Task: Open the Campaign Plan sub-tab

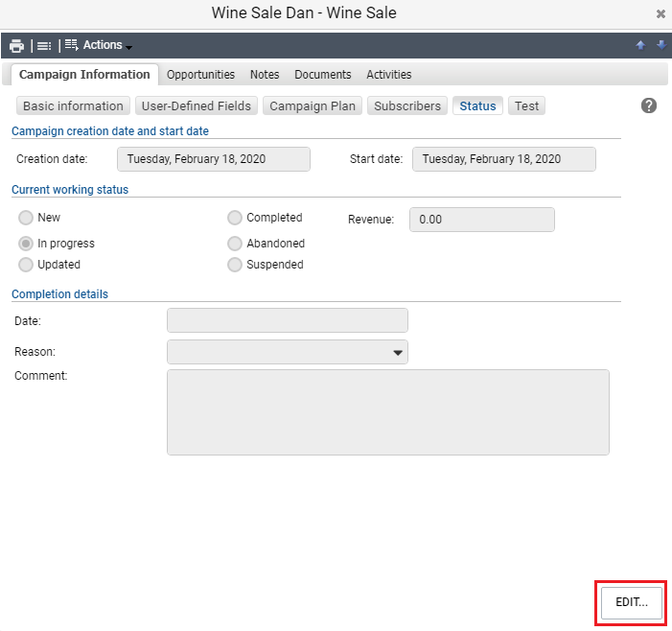Action: [x=313, y=105]
